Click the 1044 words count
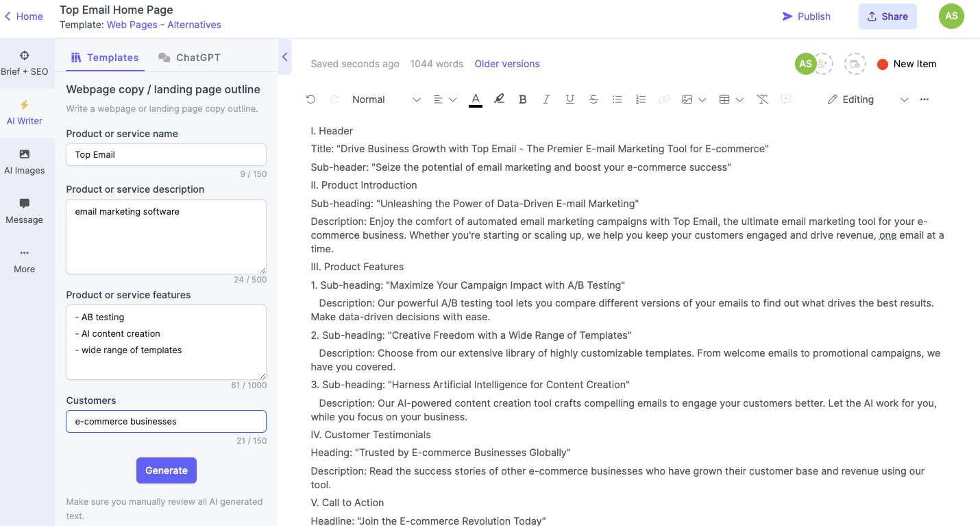The image size is (980, 526). (437, 64)
